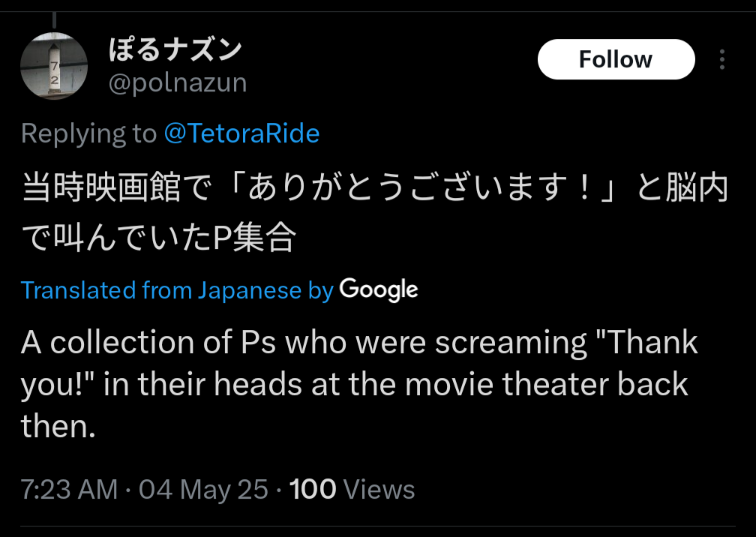Open the ぽるナズン profile picture
The height and width of the screenshot is (537, 756).
coord(54,66)
